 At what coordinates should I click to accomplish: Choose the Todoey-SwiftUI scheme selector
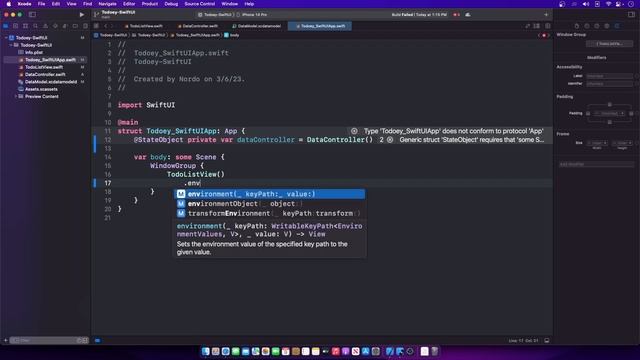tap(216, 15)
